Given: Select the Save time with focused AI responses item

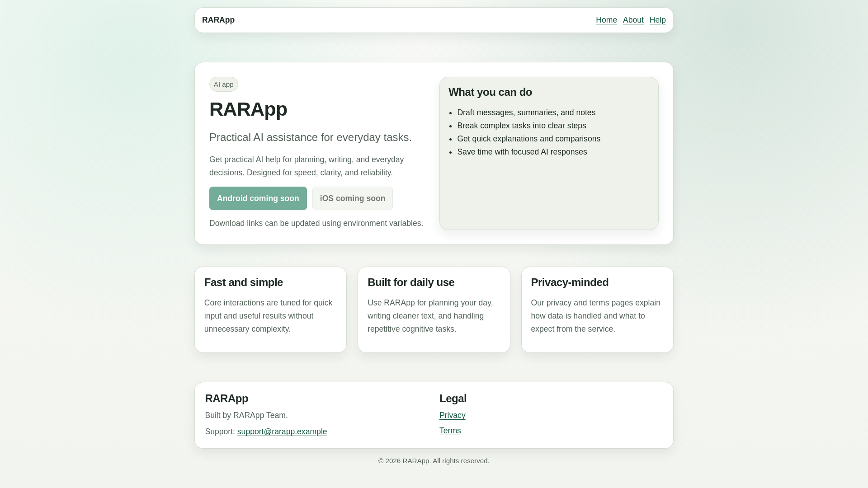Looking at the screenshot, I should (522, 152).
